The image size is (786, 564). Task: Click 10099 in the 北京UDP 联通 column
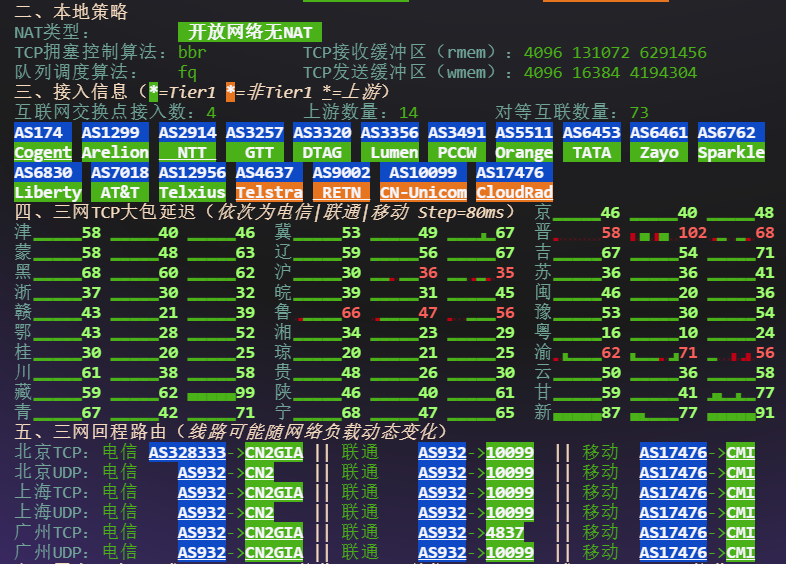click(510, 472)
